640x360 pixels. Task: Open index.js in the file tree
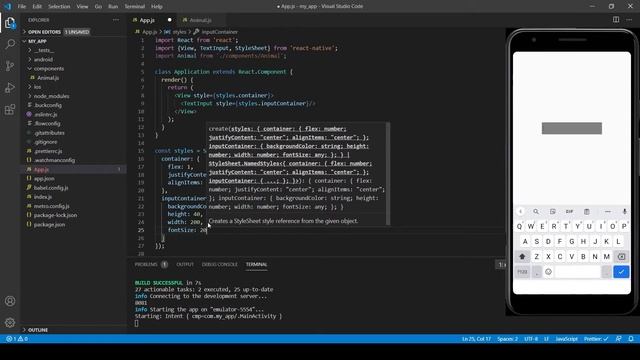pos(42,197)
